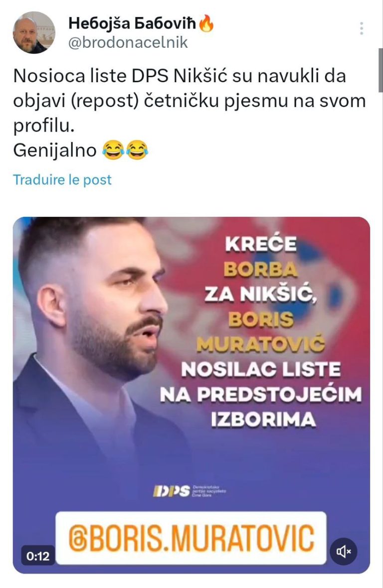383x588 pixels.
Task: Click the Threads-style @ symbol in the banner
Action: pos(77,538)
